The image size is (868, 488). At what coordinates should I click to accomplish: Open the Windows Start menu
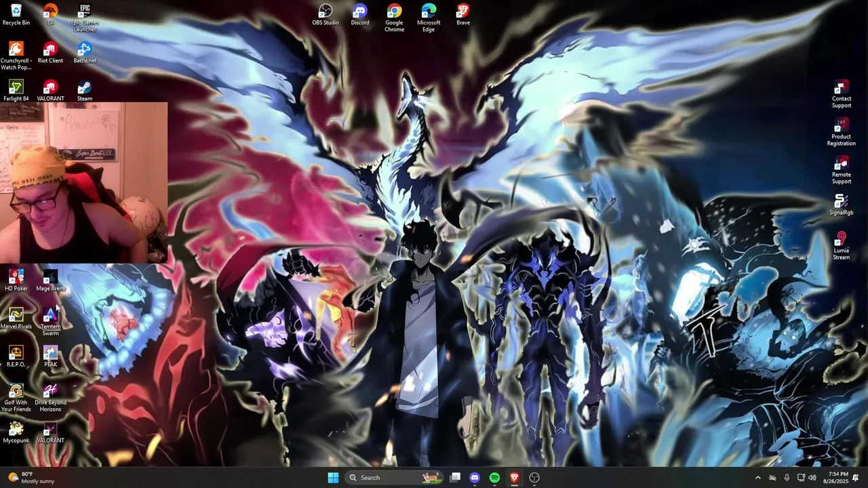coord(333,478)
